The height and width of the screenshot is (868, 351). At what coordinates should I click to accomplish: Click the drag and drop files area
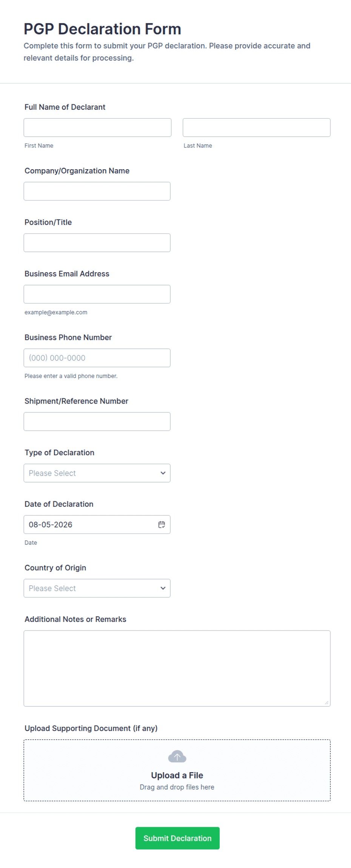[177, 770]
